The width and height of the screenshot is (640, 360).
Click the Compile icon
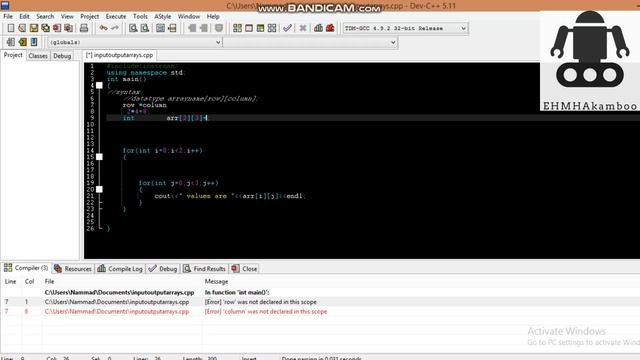point(237,28)
